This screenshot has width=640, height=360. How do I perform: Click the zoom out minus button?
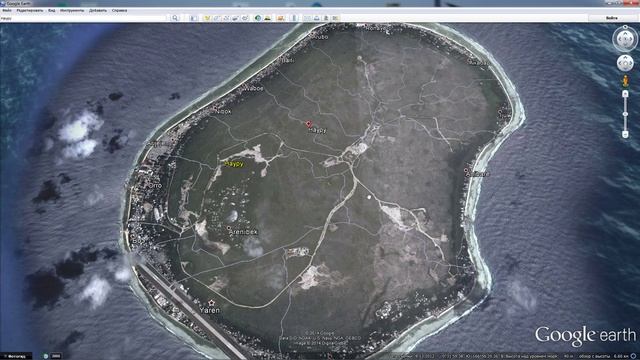pyautogui.click(x=625, y=134)
